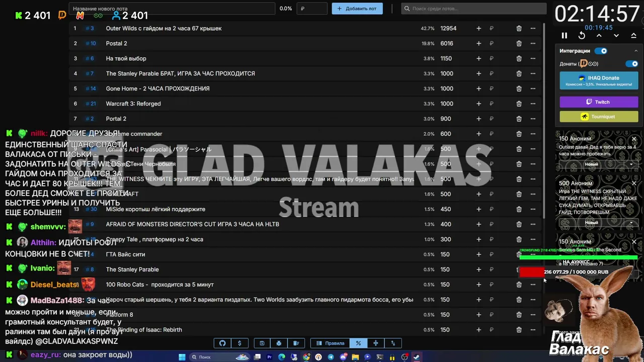Reset the auction timer
The height and width of the screenshot is (362, 644).
[582, 36]
